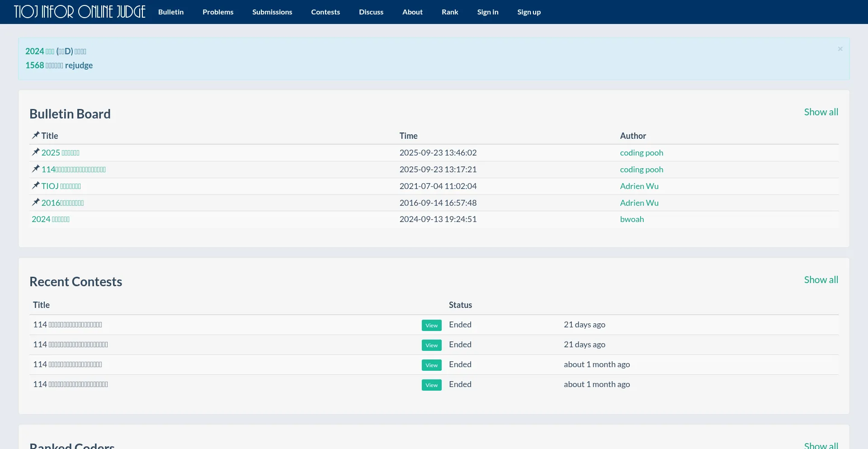Open the pinned bulletin starting with 2025
The image size is (868, 449).
pos(60,153)
